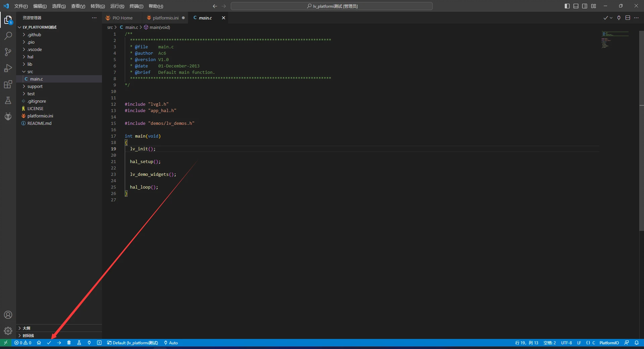Expand the .vscode folder

click(59, 49)
